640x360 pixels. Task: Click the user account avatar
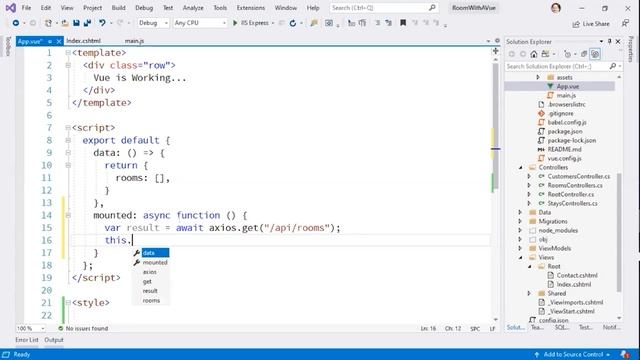pyautogui.click(x=556, y=8)
